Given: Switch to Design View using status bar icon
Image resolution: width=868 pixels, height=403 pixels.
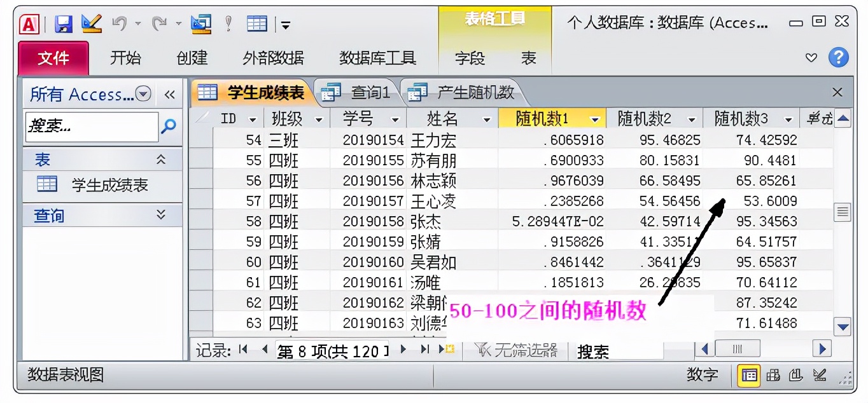Looking at the screenshot, I should [x=819, y=375].
